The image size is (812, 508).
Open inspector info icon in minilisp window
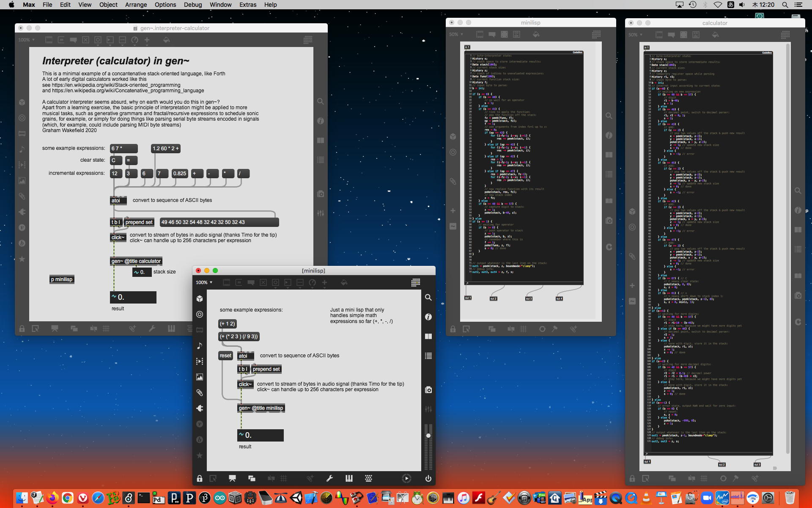[x=428, y=317]
